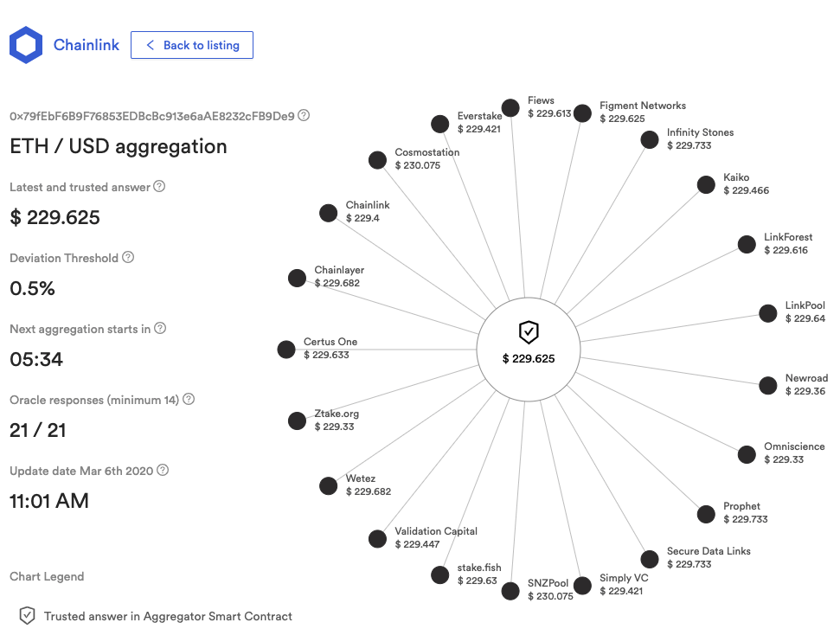Click the Deviation Threshold question mark icon
The height and width of the screenshot is (629, 840).
click(x=128, y=257)
